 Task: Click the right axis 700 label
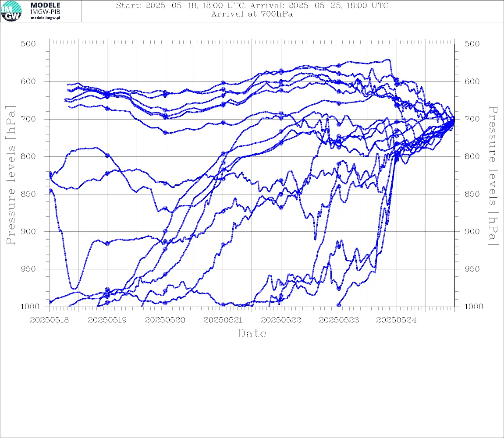472,119
